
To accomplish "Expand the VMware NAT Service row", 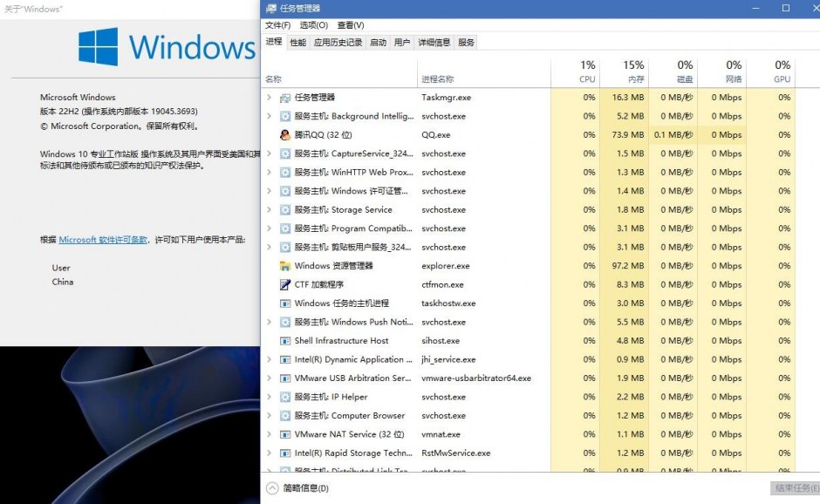I will (x=269, y=434).
